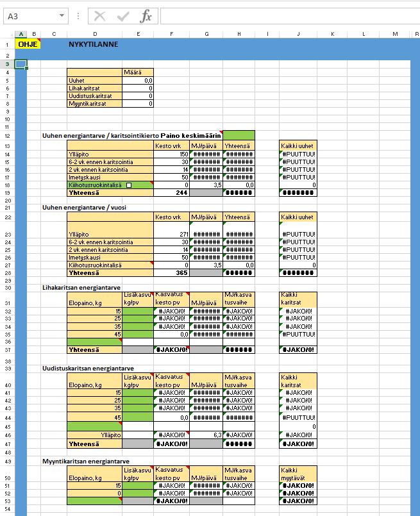This screenshot has width=420, height=516.
Task: Click green Lisäkasvu cell in row 32
Action: click(138, 311)
